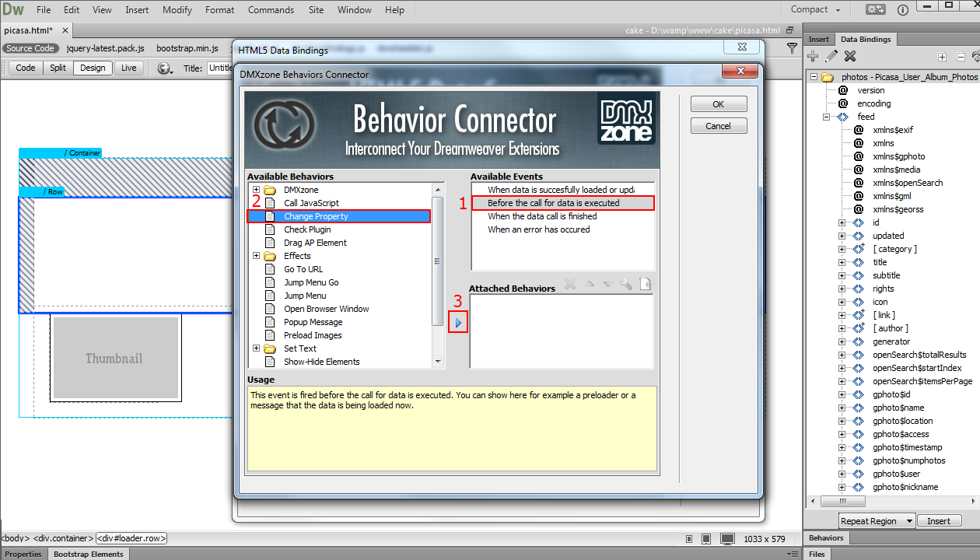Select the desktop size view icon
Viewport: 980px width, 560px height.
point(727,539)
